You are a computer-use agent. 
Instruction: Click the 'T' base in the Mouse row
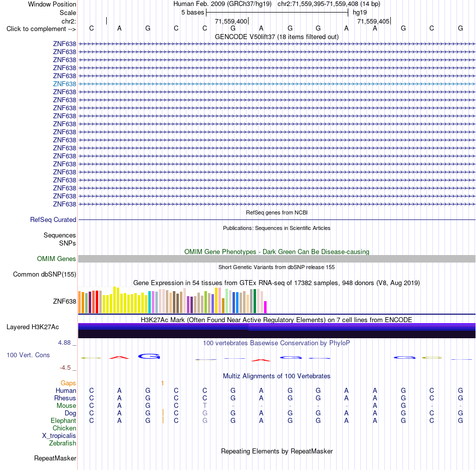click(x=204, y=406)
